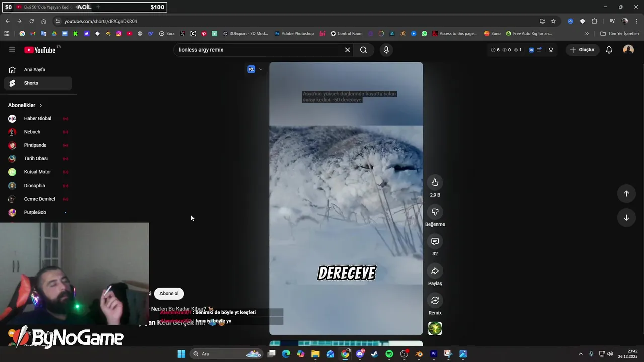Open the Tarih Obası channel

(38, 159)
